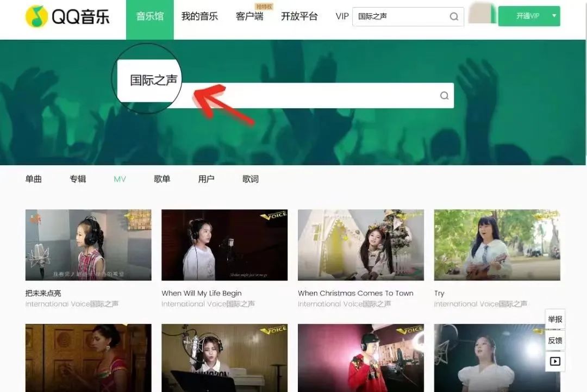Switch to the 歌词 results tab
Image resolution: width=587 pixels, height=392 pixels.
(251, 179)
